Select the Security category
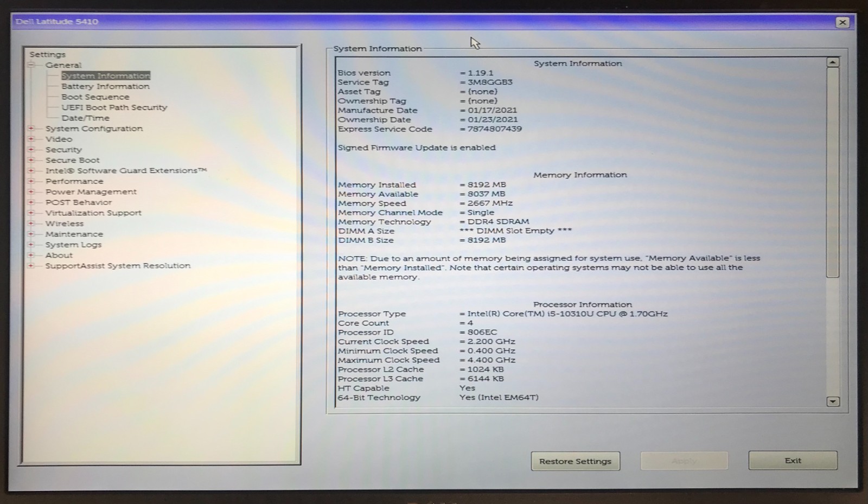 pos(63,150)
